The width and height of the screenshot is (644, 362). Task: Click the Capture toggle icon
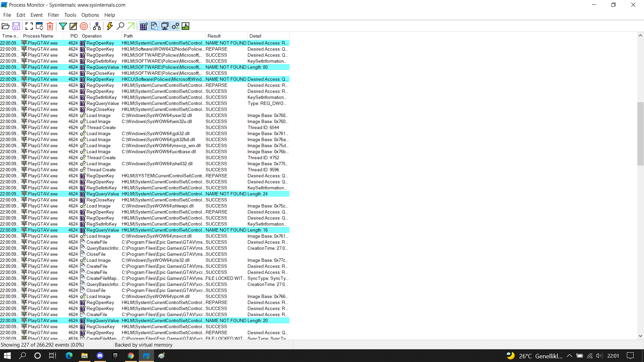point(29,26)
